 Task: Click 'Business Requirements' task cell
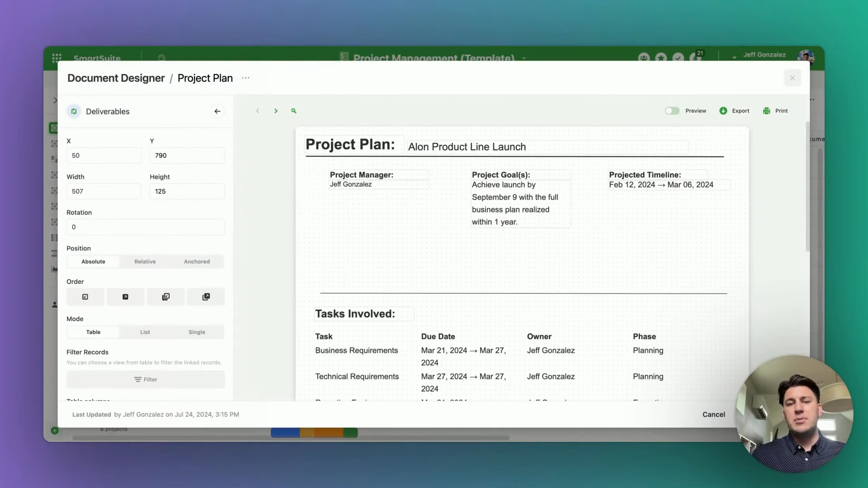coord(357,351)
